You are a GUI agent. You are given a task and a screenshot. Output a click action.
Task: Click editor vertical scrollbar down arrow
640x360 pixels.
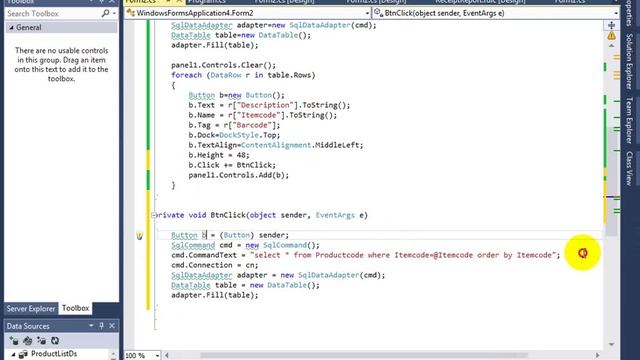[611, 344]
